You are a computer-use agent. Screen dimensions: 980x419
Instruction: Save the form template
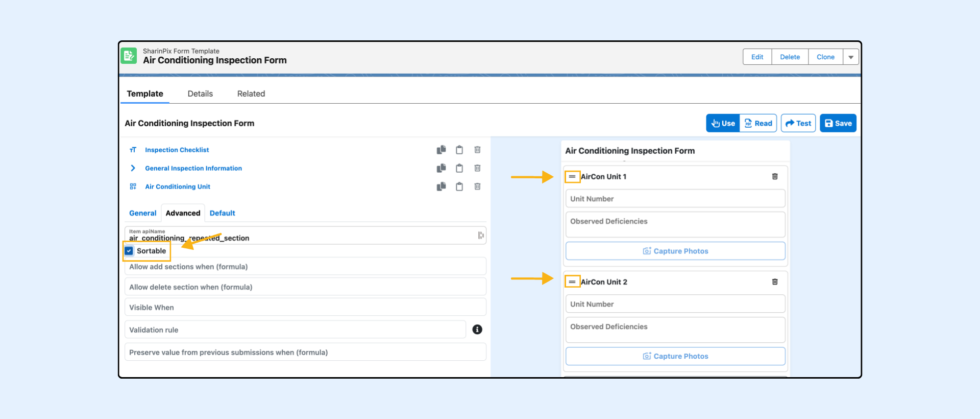point(838,123)
